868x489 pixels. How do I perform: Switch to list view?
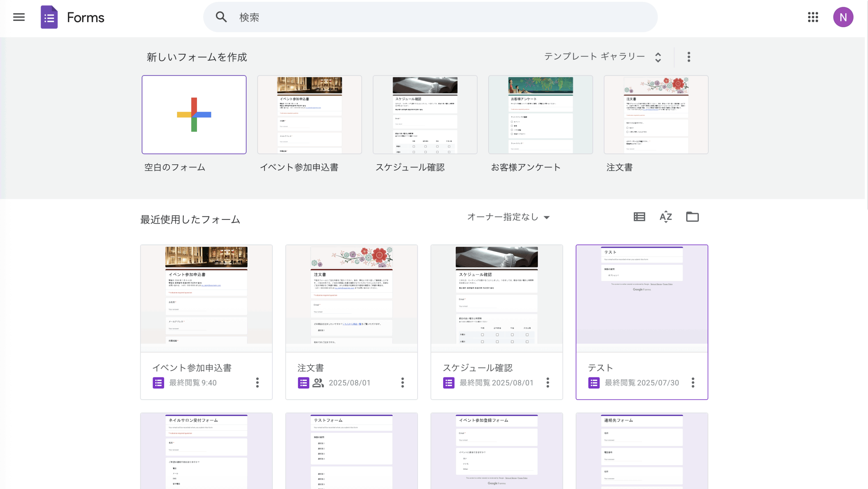pos(639,217)
